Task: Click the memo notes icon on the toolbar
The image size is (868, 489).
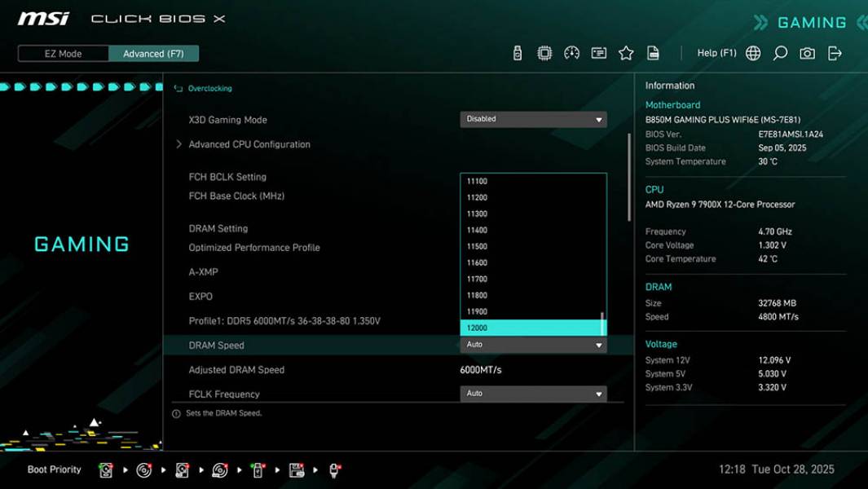Action: tap(598, 52)
